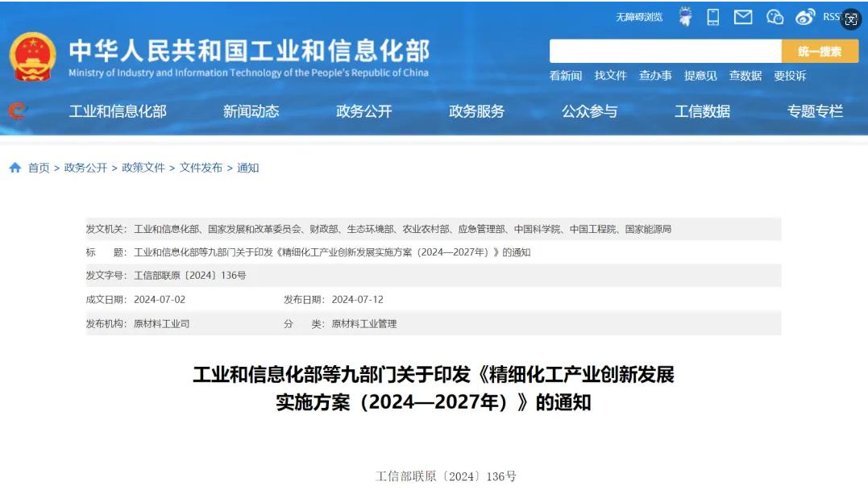Image resolution: width=868 pixels, height=503 pixels.
Task: Open the accessibility robot assistant icon
Action: (685, 17)
